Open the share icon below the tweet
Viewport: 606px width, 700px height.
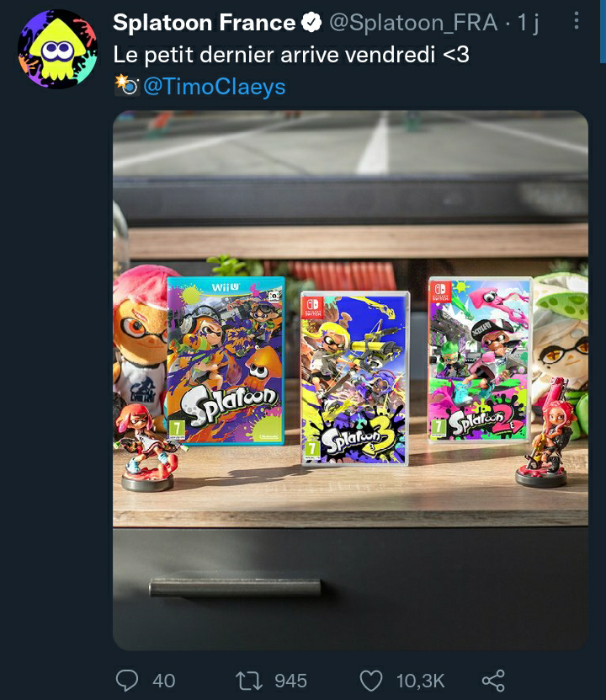[493, 681]
